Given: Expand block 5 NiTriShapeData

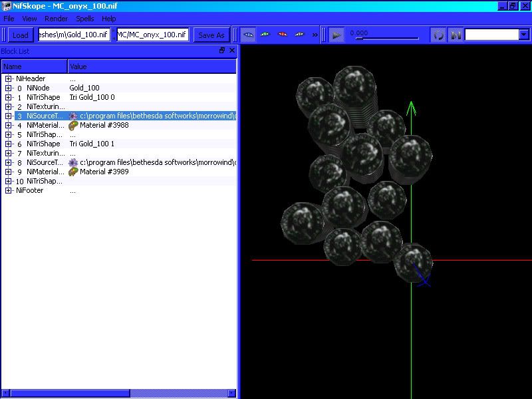Looking at the screenshot, I should pyautogui.click(x=8, y=135).
